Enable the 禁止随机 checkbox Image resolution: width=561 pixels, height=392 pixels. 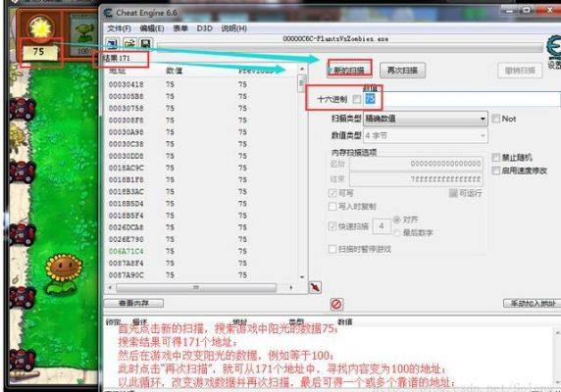click(496, 157)
